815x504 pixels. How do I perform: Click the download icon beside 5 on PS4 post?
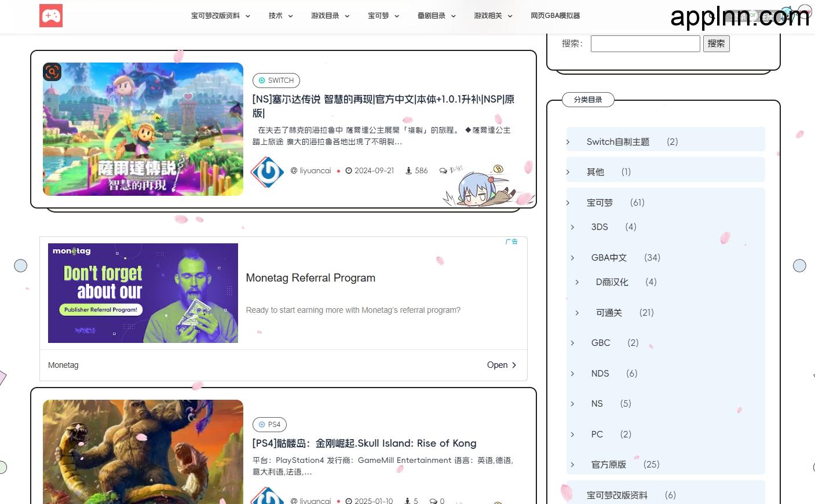(408, 501)
